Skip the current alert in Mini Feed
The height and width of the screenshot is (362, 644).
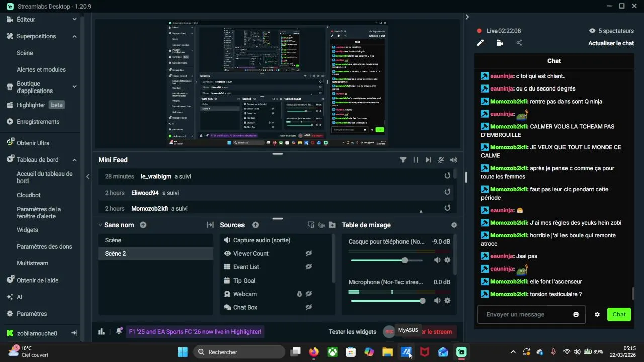[x=428, y=160]
